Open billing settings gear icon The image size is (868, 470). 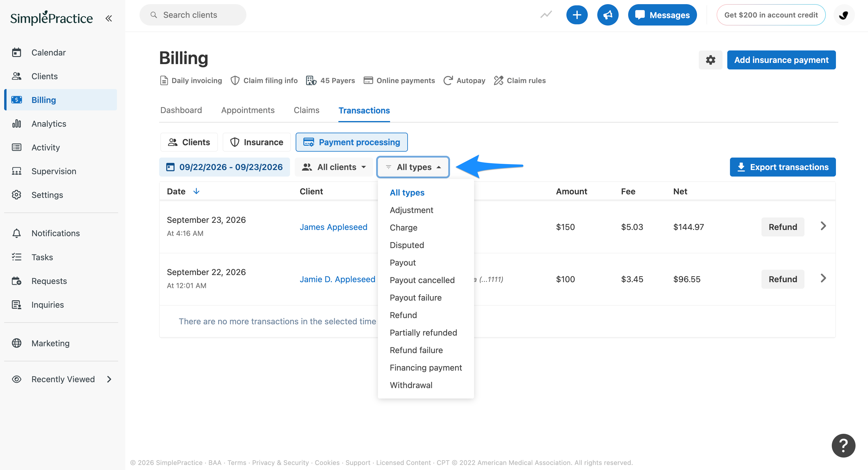[710, 60]
